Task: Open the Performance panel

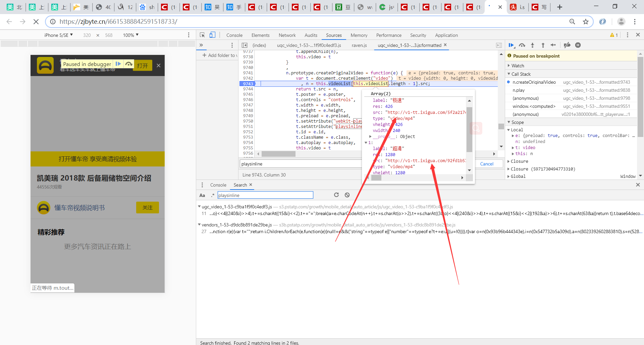Action: click(x=389, y=35)
